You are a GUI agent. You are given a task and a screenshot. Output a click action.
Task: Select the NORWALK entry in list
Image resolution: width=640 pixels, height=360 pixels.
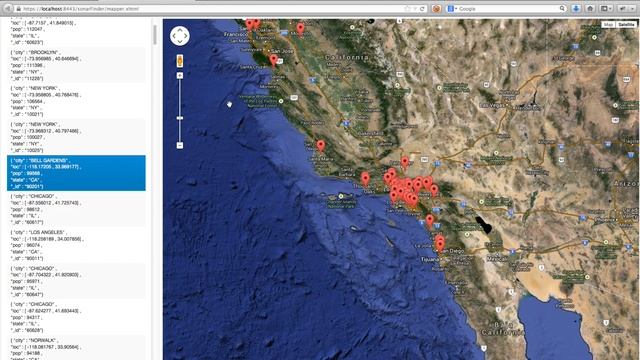(x=76, y=348)
